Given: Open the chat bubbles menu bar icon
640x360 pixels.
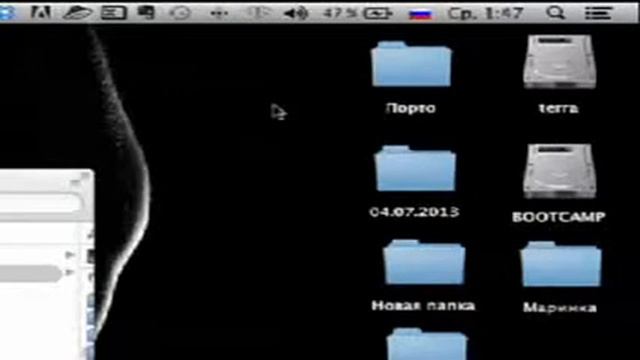Looking at the screenshot, I should coord(145,13).
